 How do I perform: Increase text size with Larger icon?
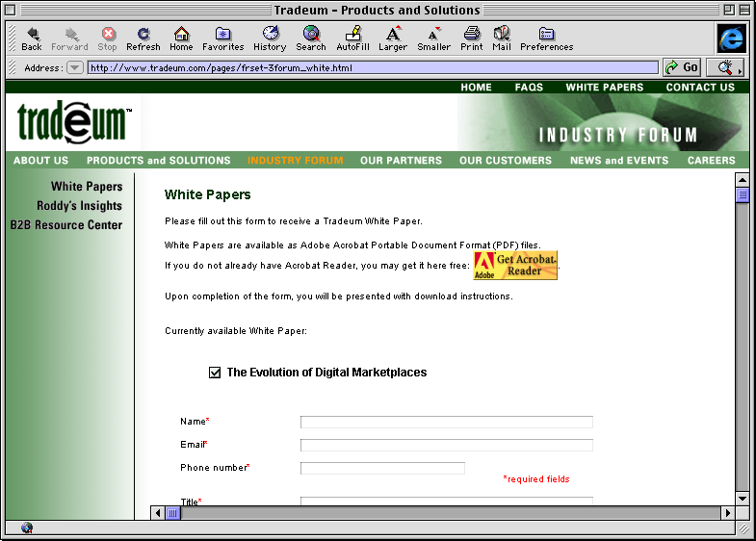(393, 39)
